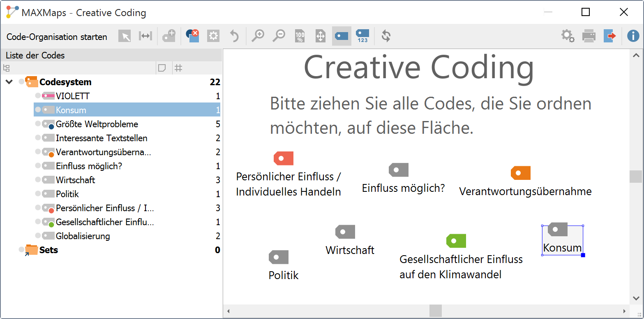Viewport: 644px width, 319px height.
Task: Toggle activation dot for Codesystem
Action: click(21, 82)
